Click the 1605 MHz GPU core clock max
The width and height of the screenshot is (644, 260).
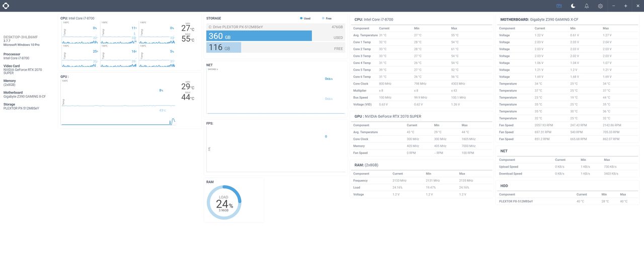pos(468,139)
